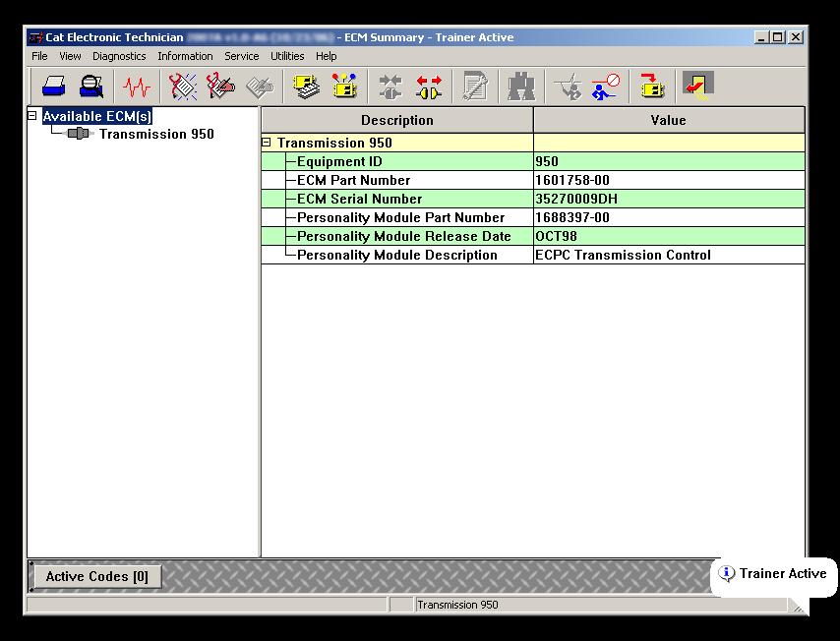Click the Description column header
The height and width of the screenshot is (641, 840).
click(397, 120)
